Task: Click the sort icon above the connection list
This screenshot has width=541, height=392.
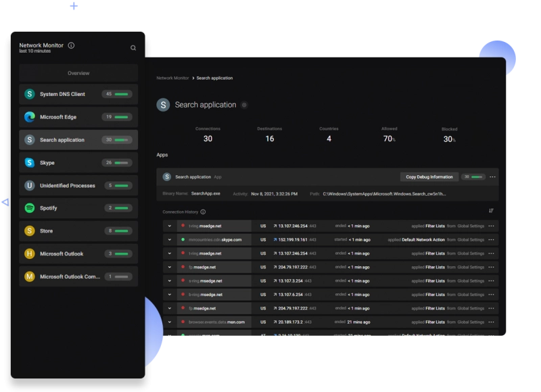Action: pos(492,211)
